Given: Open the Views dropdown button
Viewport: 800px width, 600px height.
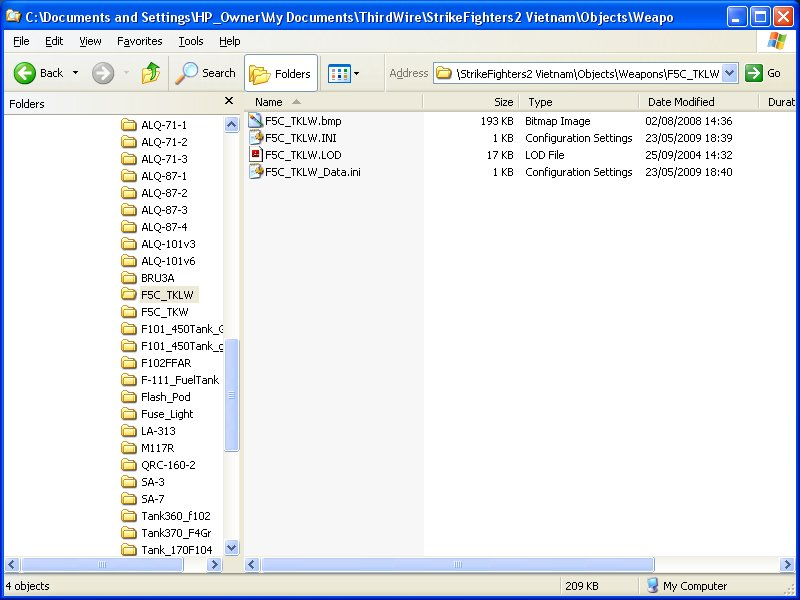Looking at the screenshot, I should coord(343,73).
